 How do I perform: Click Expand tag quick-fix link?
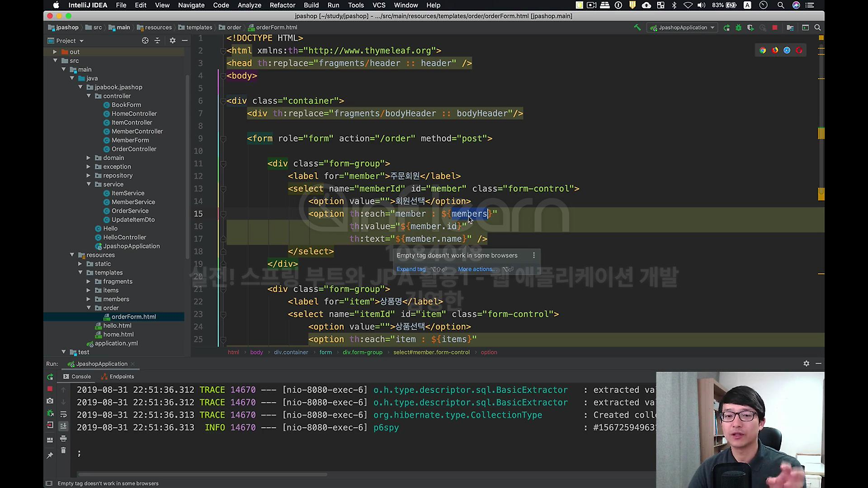(x=411, y=269)
